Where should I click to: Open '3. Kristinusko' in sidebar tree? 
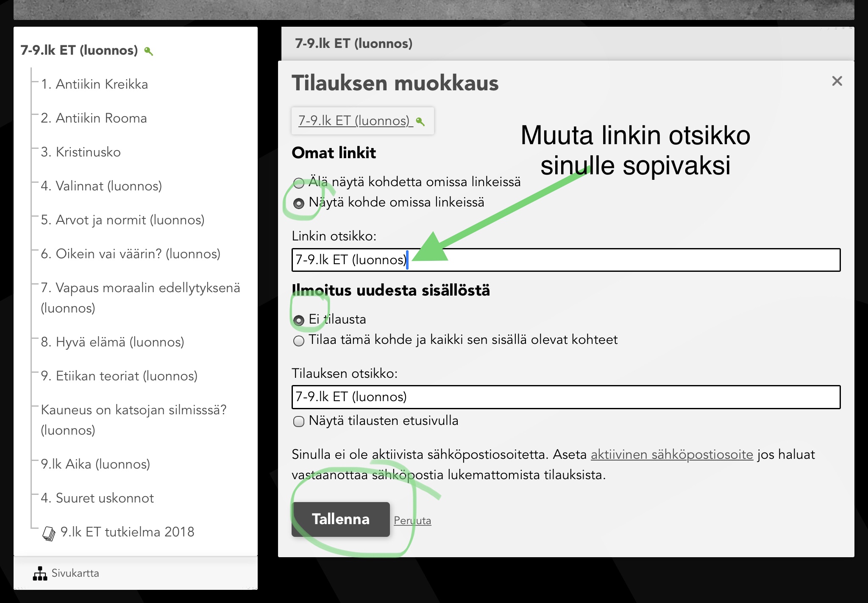pyautogui.click(x=81, y=152)
